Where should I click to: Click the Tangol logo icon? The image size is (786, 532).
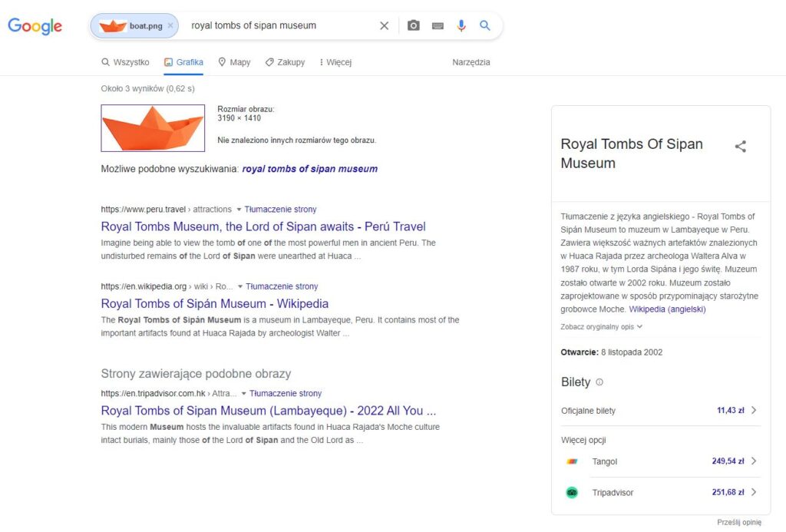point(572,461)
